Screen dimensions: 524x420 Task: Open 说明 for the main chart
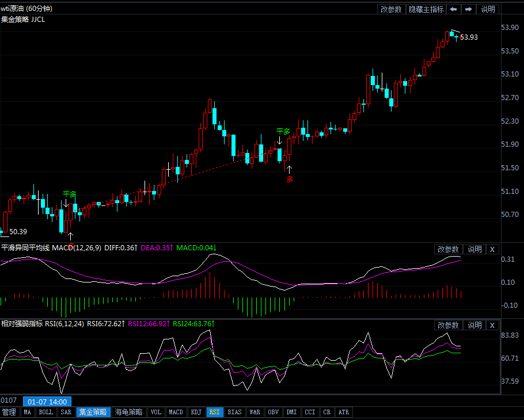(x=488, y=9)
